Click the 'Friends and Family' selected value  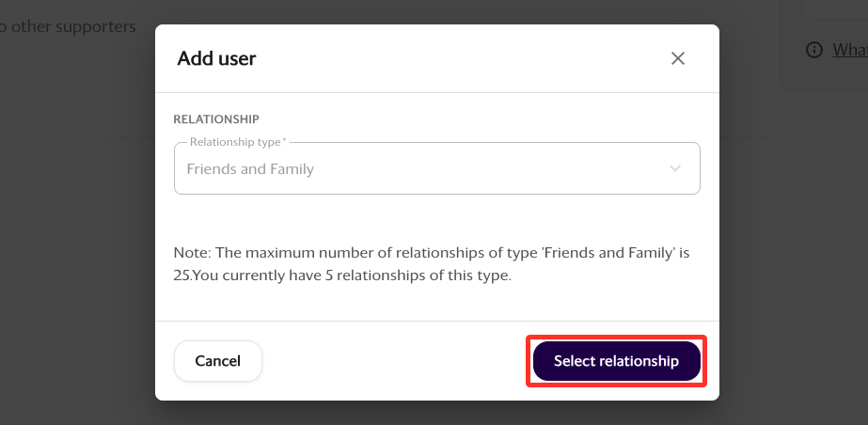coord(250,169)
